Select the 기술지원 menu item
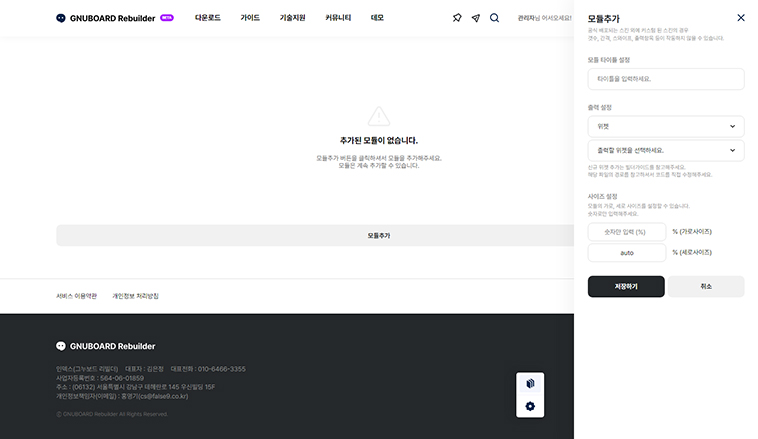The width and height of the screenshot is (758, 439). click(292, 18)
